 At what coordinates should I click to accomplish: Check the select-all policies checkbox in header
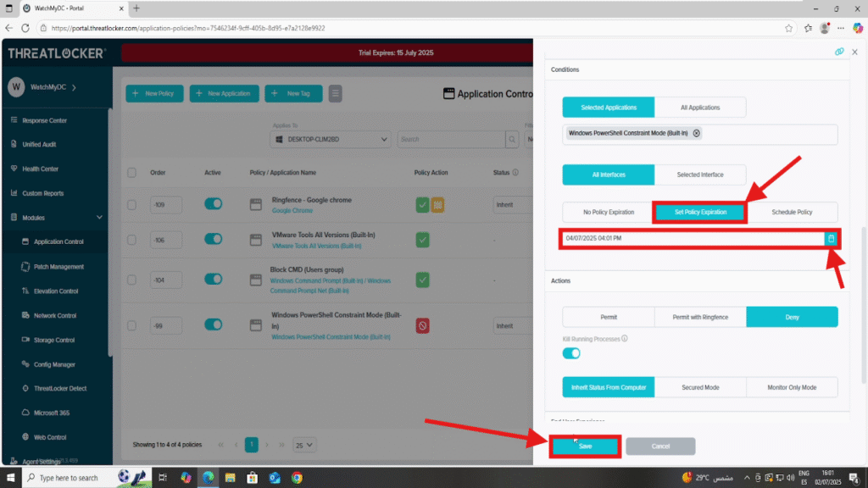(131, 173)
